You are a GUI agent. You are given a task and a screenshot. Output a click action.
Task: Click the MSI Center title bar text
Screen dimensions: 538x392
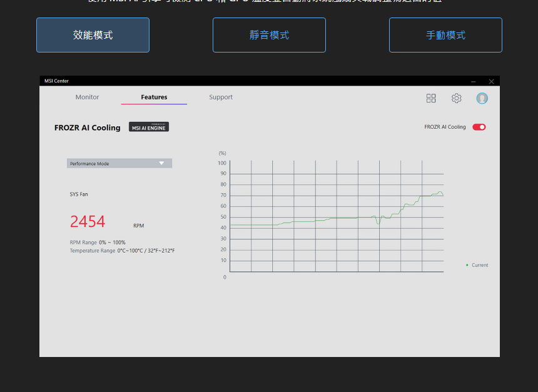tap(56, 81)
